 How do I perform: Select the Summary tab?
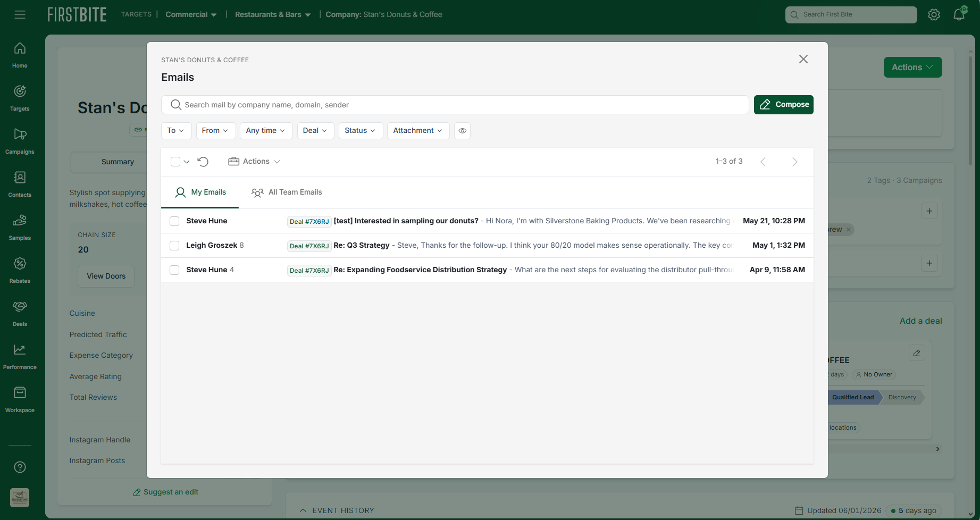(118, 162)
